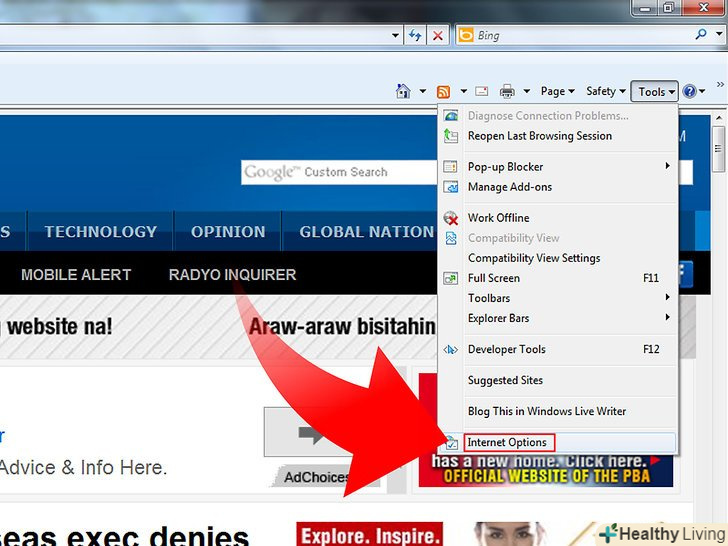Open the Pop-up Blocker submenu
This screenshot has height=546, width=728.
click(557, 167)
